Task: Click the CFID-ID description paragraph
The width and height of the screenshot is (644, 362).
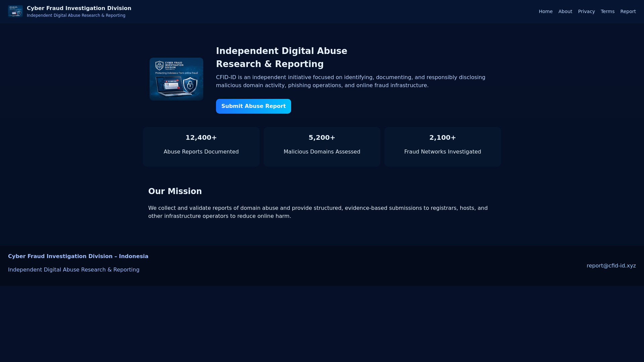Action: (x=351, y=81)
